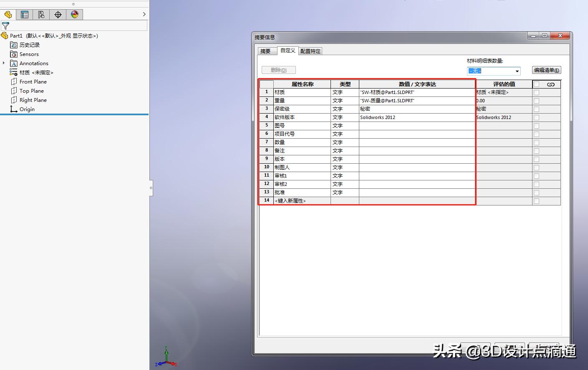Check the checkbox beside 保密级 row

tap(536, 109)
